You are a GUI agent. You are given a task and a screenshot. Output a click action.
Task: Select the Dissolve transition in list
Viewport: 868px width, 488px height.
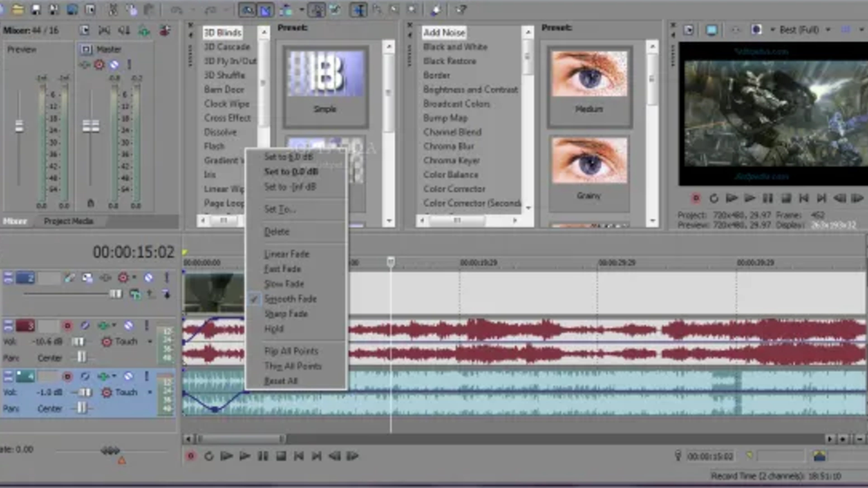pos(220,132)
